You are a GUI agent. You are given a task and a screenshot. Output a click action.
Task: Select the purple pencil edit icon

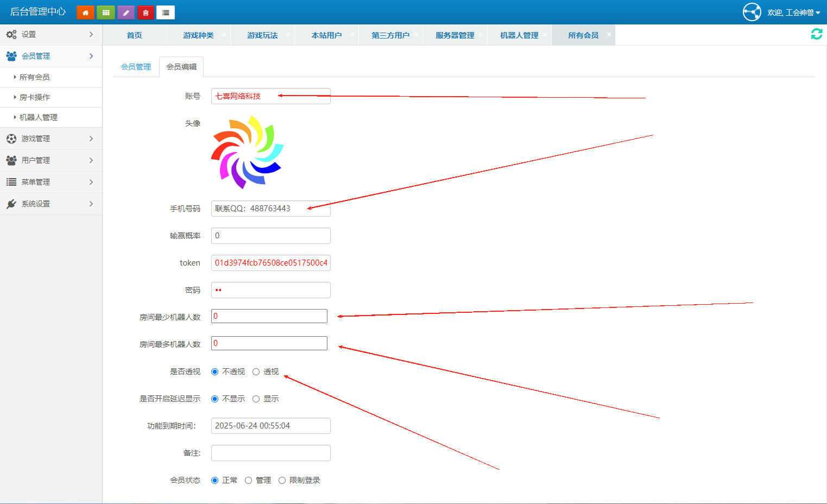point(125,12)
